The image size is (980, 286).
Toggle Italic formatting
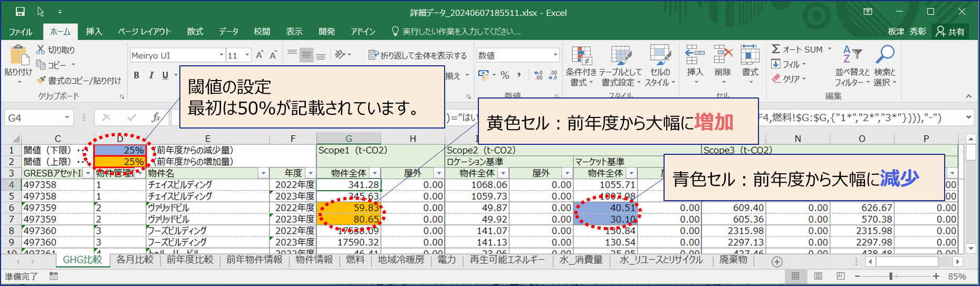point(151,75)
